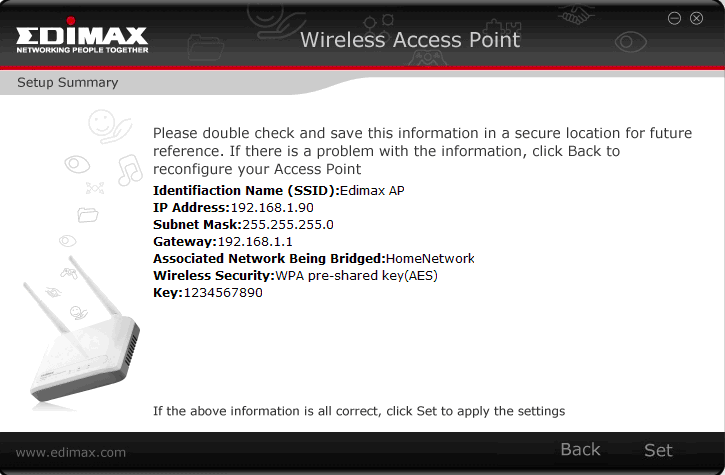
Task: Click the game controller icon near antennas
Action: 69,273
